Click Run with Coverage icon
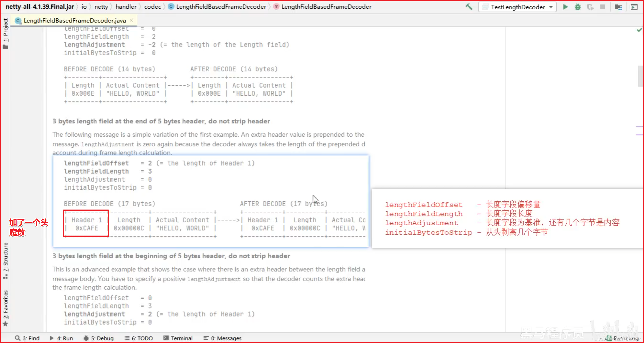This screenshot has width=644, height=343. click(x=590, y=7)
